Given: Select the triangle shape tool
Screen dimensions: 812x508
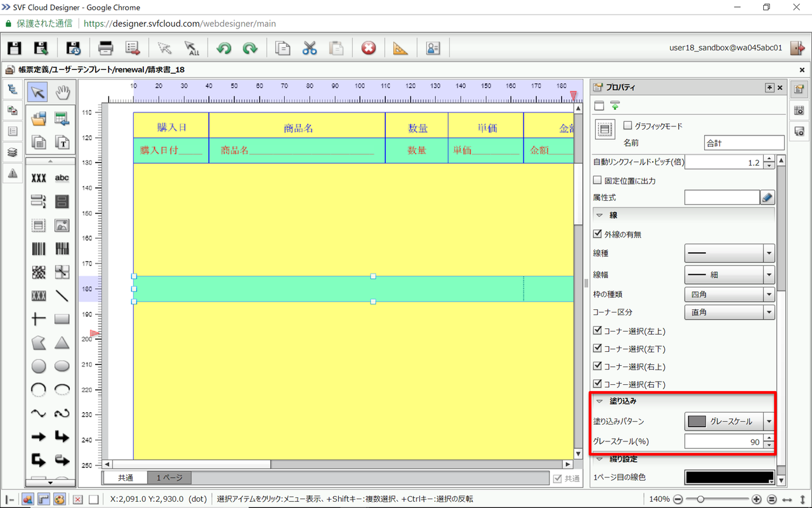Looking at the screenshot, I should (62, 343).
